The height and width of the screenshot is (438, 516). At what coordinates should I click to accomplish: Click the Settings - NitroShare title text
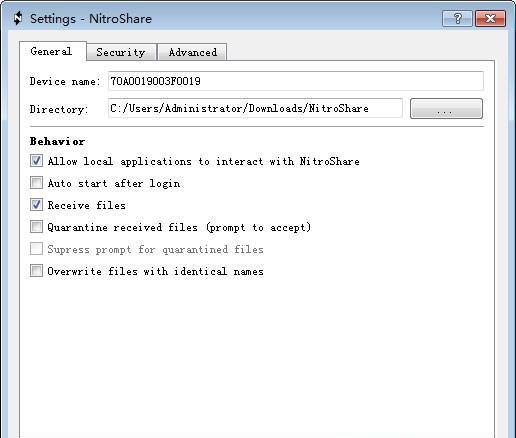pos(91,19)
